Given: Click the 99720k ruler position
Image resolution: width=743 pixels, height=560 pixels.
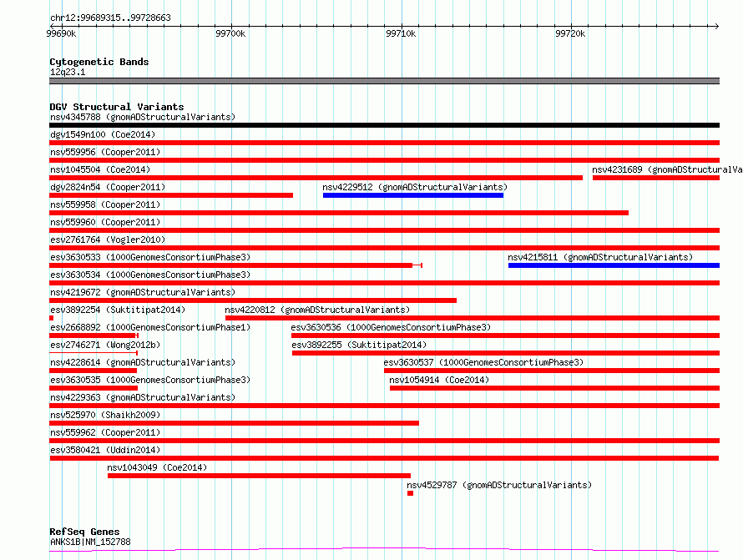Looking at the screenshot, I should point(570,33).
